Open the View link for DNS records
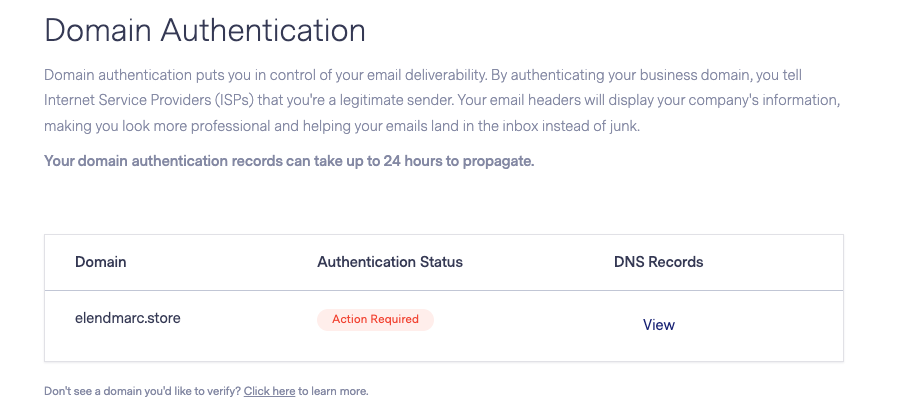 click(658, 325)
